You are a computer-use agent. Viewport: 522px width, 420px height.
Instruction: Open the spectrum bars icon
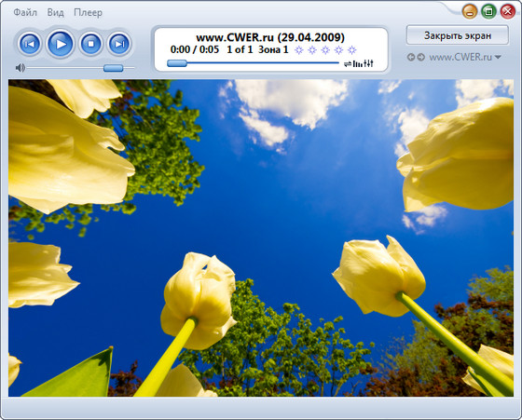point(358,63)
